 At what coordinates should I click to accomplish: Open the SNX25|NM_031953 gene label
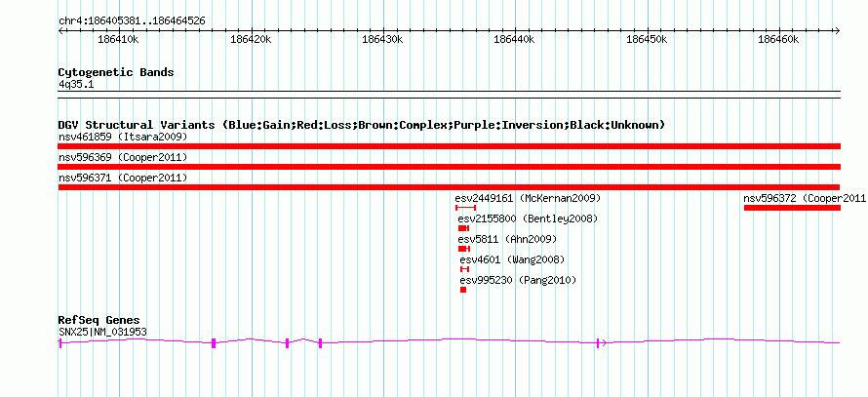click(x=102, y=332)
